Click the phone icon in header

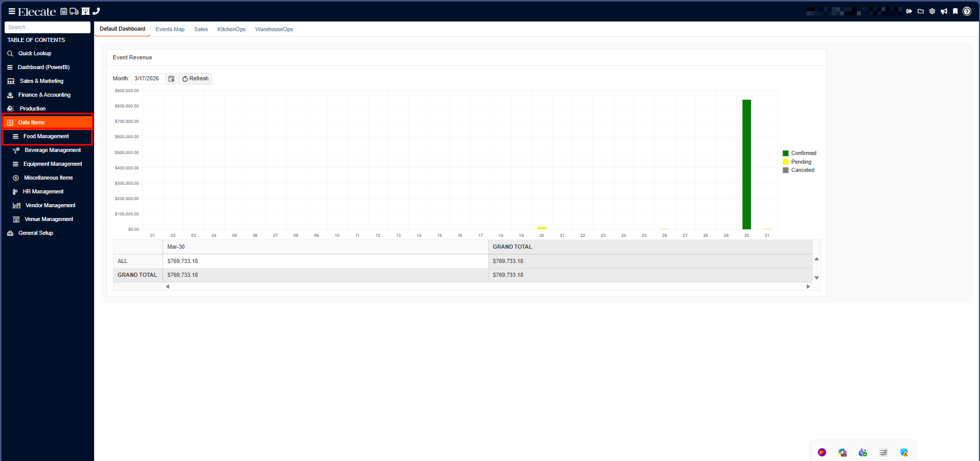96,11
